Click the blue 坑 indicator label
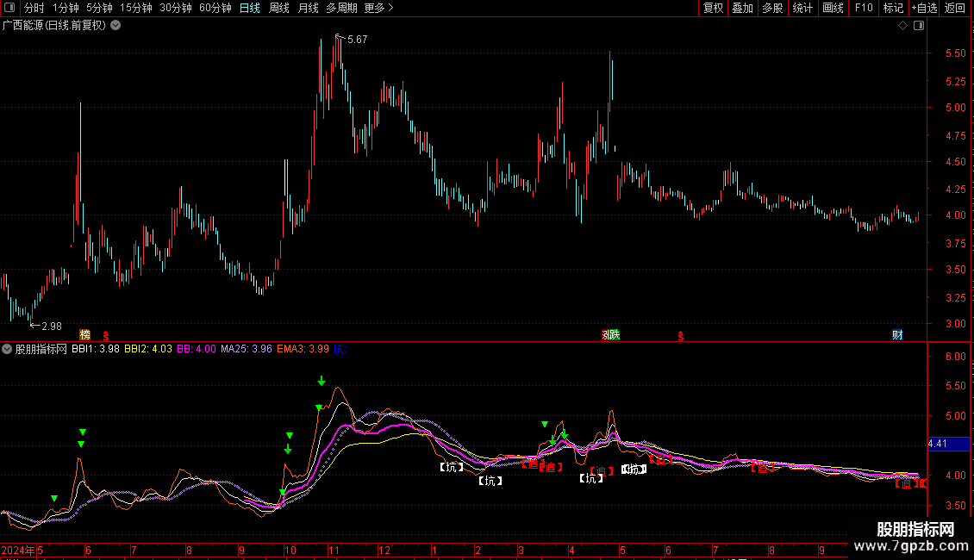Screen dimensions: 974x560 [x=339, y=349]
